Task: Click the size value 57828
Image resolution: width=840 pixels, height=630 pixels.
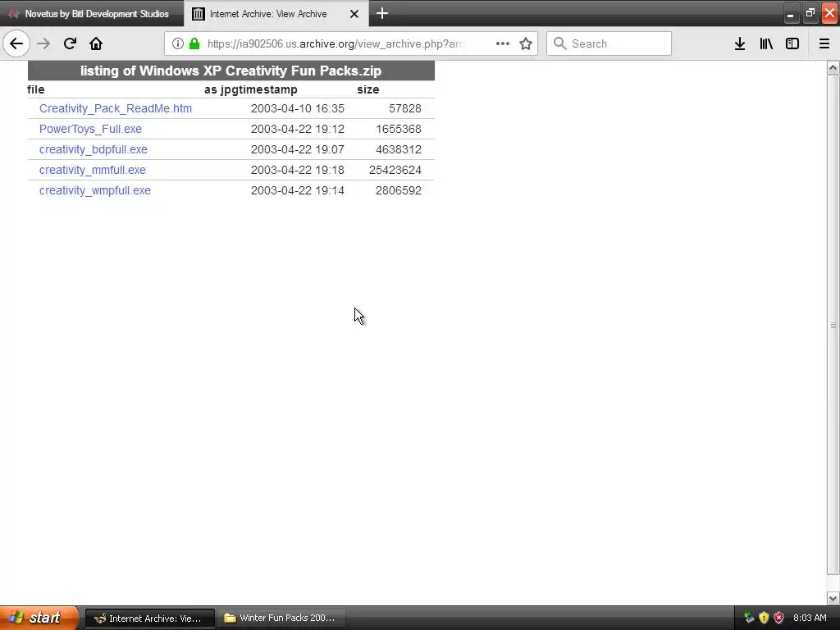Action: [405, 108]
